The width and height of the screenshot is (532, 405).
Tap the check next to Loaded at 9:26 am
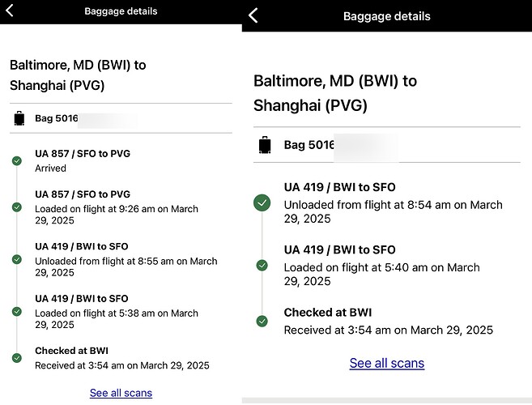click(x=17, y=207)
